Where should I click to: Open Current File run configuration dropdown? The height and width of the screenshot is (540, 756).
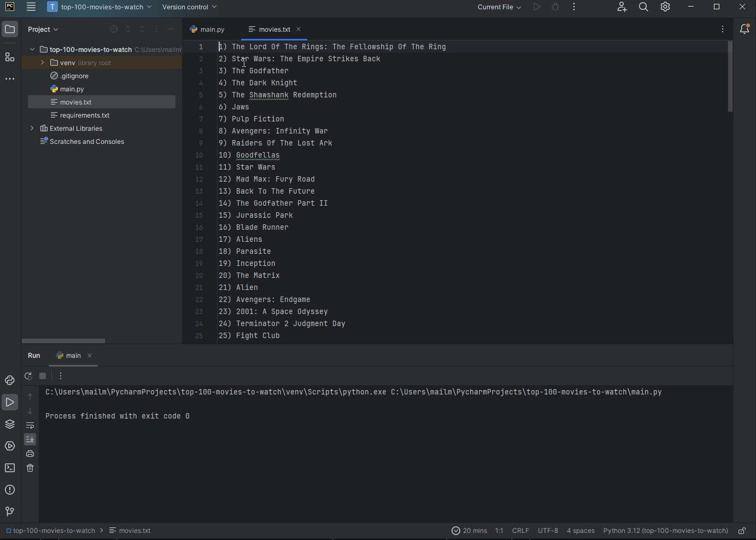point(499,7)
